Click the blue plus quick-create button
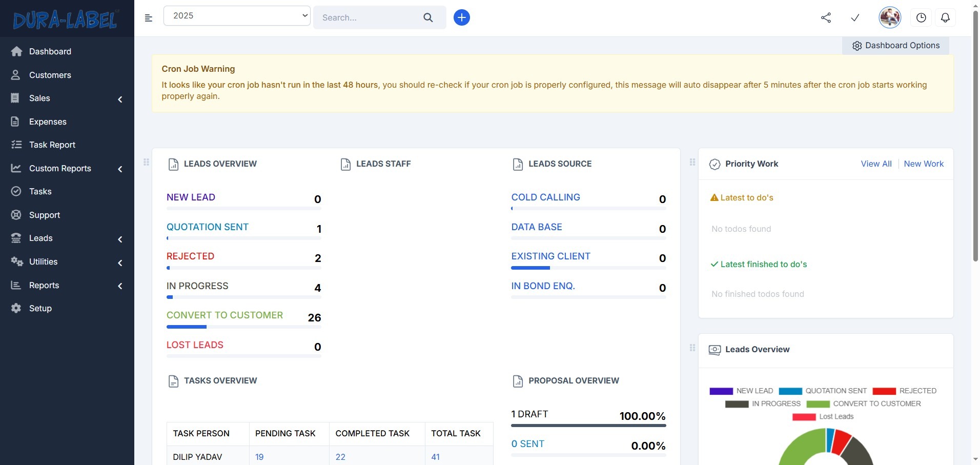The image size is (980, 465). click(x=462, y=17)
